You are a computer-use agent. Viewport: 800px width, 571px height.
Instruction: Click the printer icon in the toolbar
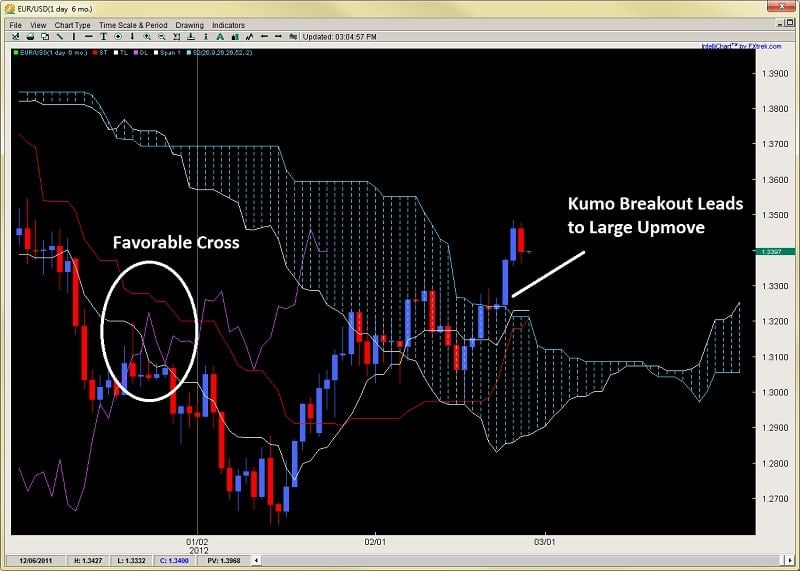tap(31, 37)
